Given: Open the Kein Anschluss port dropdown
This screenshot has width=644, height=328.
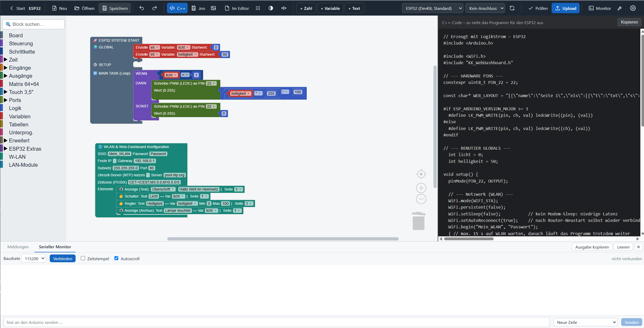Looking at the screenshot, I should pyautogui.click(x=485, y=8).
